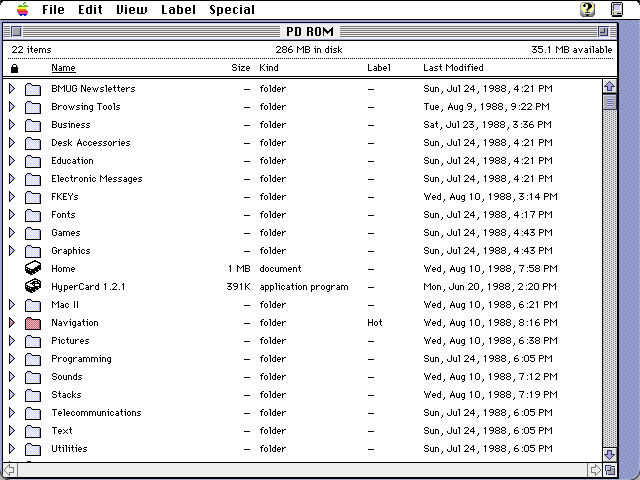Select the red Navigation folder icon
640x480 pixels.
pos(33,323)
